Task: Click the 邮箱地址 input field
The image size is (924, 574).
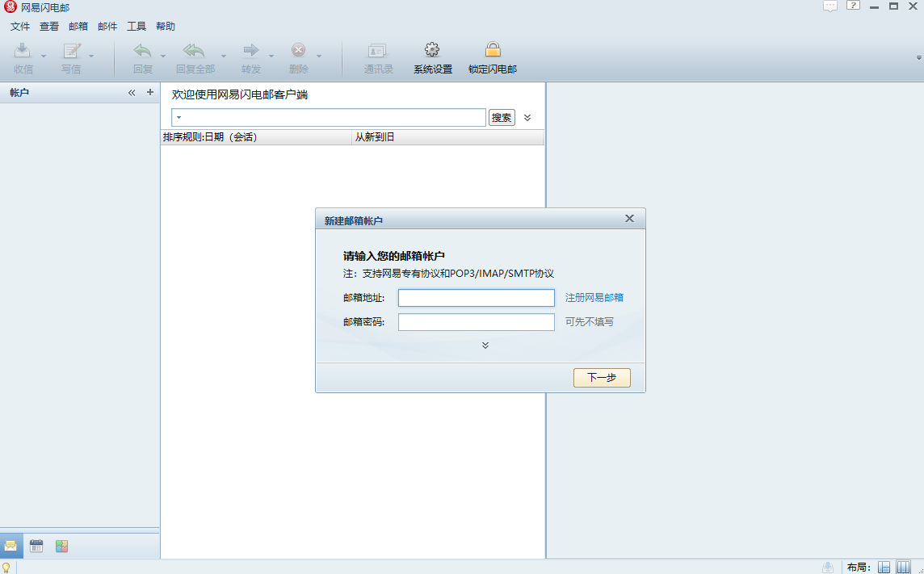Action: (476, 299)
